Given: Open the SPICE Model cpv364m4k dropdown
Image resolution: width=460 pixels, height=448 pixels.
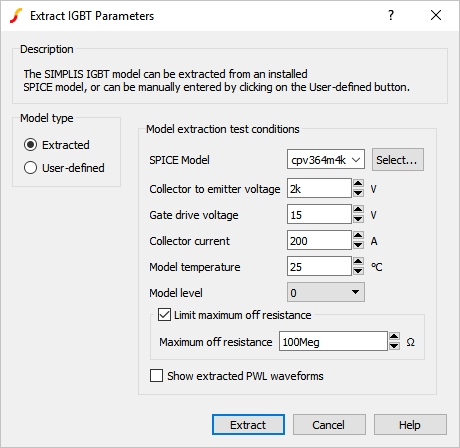Looking at the screenshot, I should pyautogui.click(x=326, y=160).
